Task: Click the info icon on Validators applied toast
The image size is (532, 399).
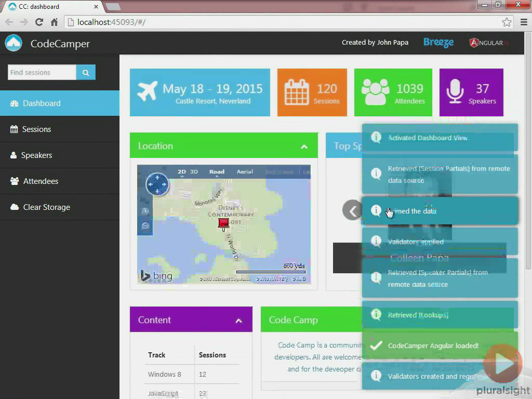Action: (x=376, y=241)
